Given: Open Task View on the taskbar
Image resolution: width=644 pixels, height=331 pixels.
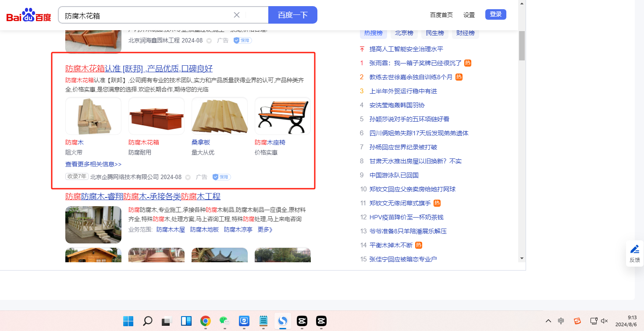Looking at the screenshot, I should 167,321.
